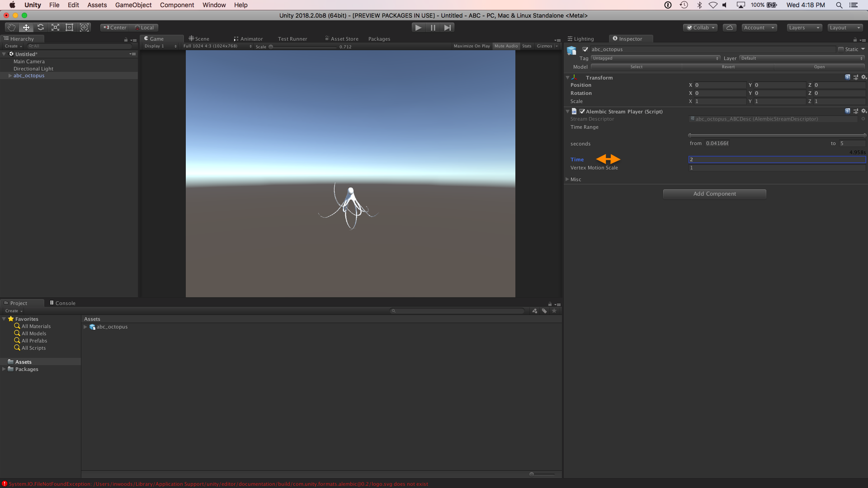
Task: Open the Layers dropdown
Action: tap(804, 28)
